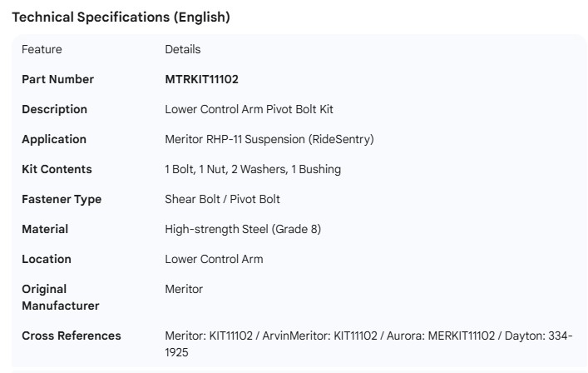Select Lower Control Arm Pivot Bolt Kit text
Viewport: 588px width, 373px height.
249,109
